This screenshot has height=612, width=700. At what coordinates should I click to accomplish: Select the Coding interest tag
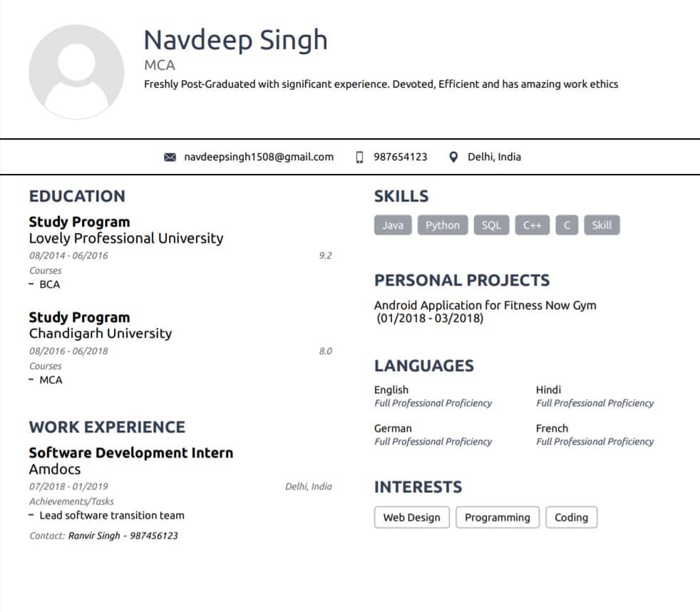pyautogui.click(x=571, y=517)
